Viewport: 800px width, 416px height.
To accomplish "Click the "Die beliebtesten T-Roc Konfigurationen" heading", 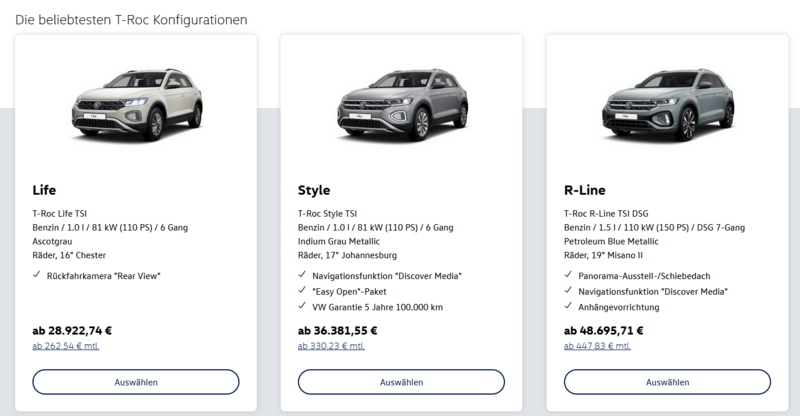I will [131, 20].
